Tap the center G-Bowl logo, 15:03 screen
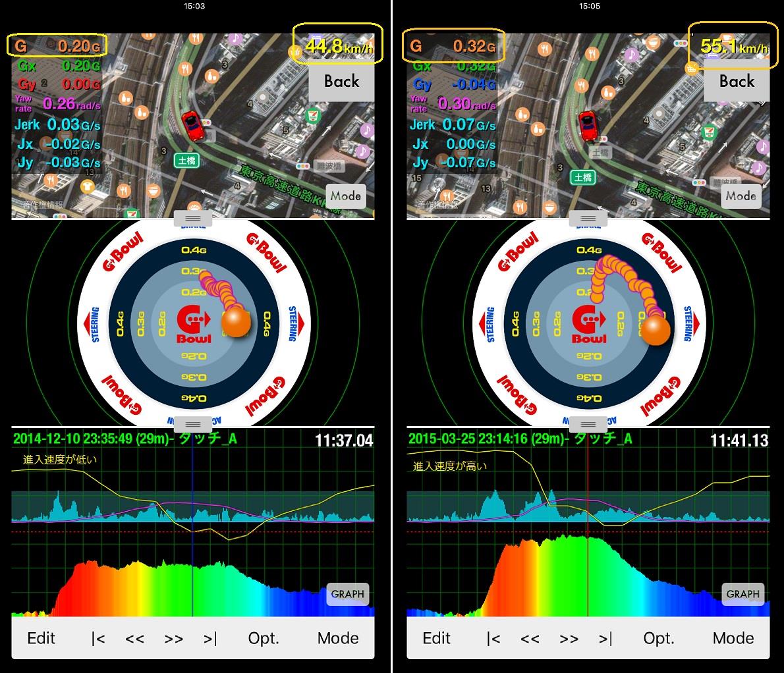Image resolution: width=784 pixels, height=673 pixels. [194, 325]
